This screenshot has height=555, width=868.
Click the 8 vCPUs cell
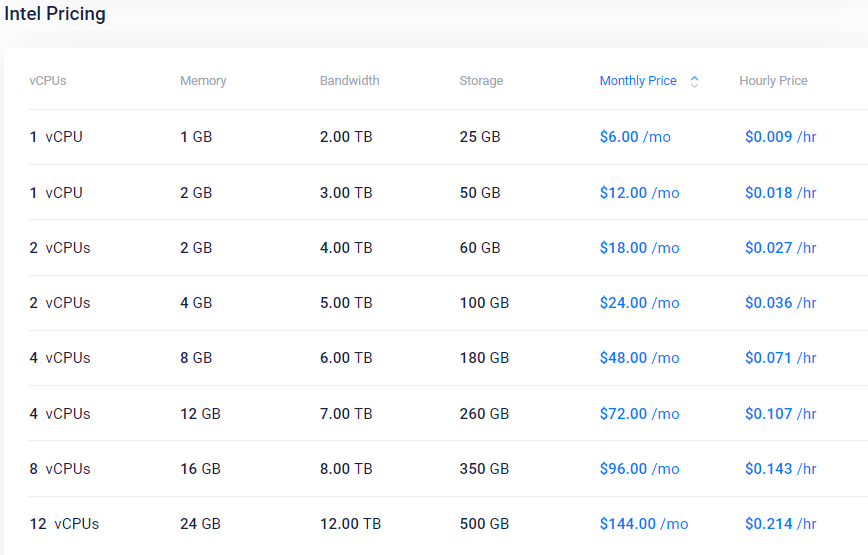tap(60, 469)
